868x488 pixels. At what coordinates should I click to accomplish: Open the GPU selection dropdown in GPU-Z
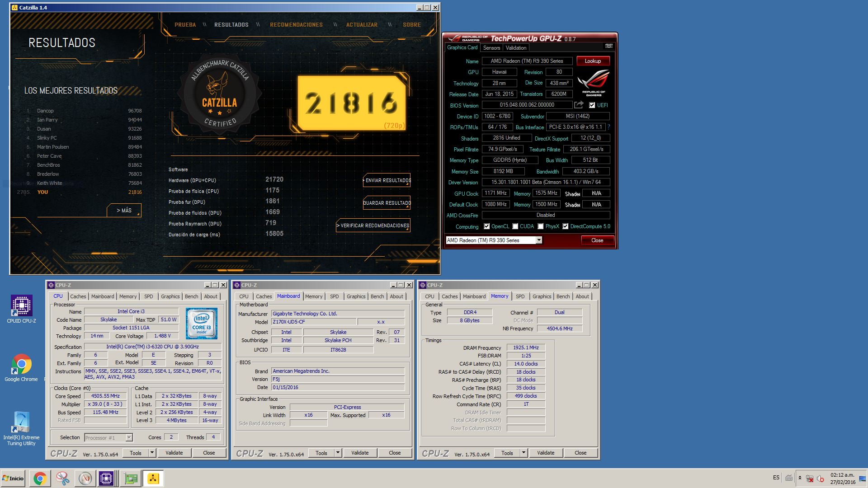(x=539, y=240)
